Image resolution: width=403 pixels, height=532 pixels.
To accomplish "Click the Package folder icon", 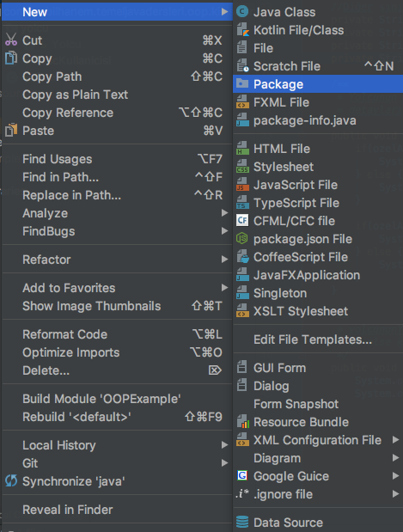I will (242, 84).
